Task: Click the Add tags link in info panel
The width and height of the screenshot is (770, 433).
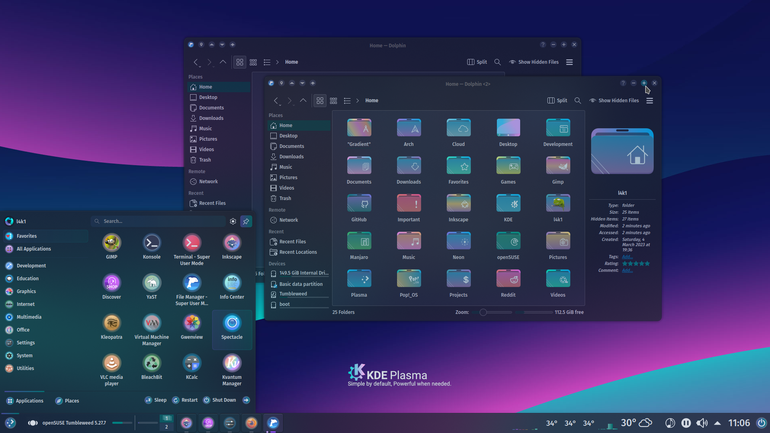Action: pyautogui.click(x=627, y=257)
